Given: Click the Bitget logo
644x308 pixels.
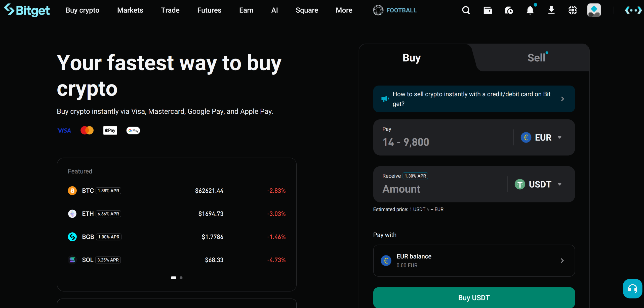Looking at the screenshot, I should pos(27,10).
